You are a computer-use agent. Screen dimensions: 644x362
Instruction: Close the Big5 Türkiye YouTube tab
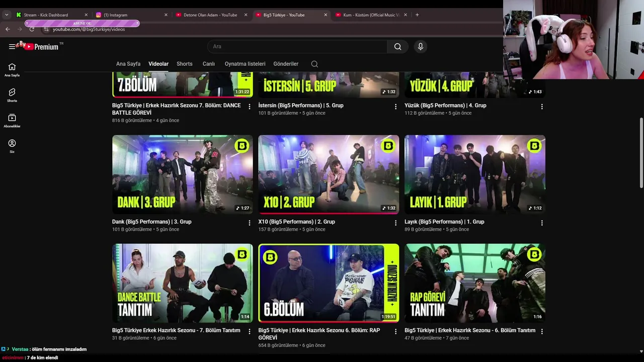326,15
